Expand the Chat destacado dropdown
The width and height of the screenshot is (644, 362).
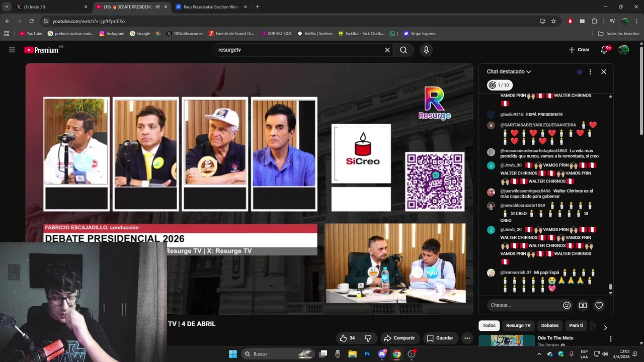[509, 72]
